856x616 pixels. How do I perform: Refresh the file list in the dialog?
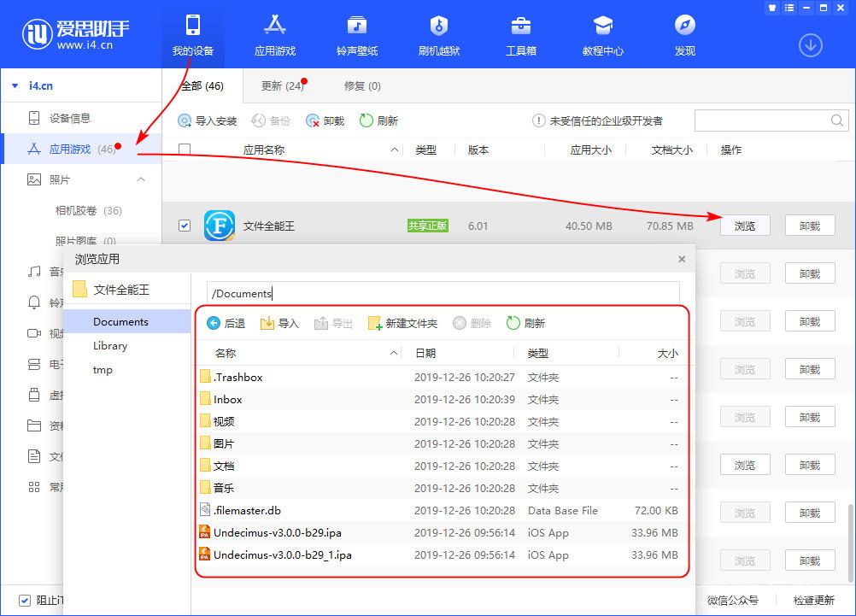[525, 323]
